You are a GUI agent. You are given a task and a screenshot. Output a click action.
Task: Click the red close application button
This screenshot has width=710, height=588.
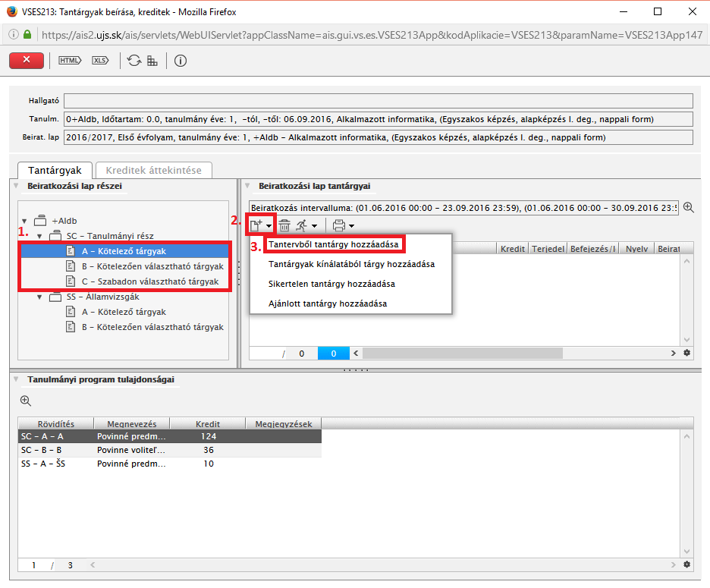[27, 61]
